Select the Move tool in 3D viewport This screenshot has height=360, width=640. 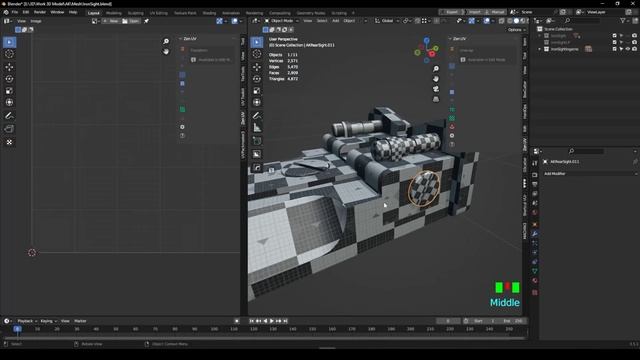coord(257,67)
